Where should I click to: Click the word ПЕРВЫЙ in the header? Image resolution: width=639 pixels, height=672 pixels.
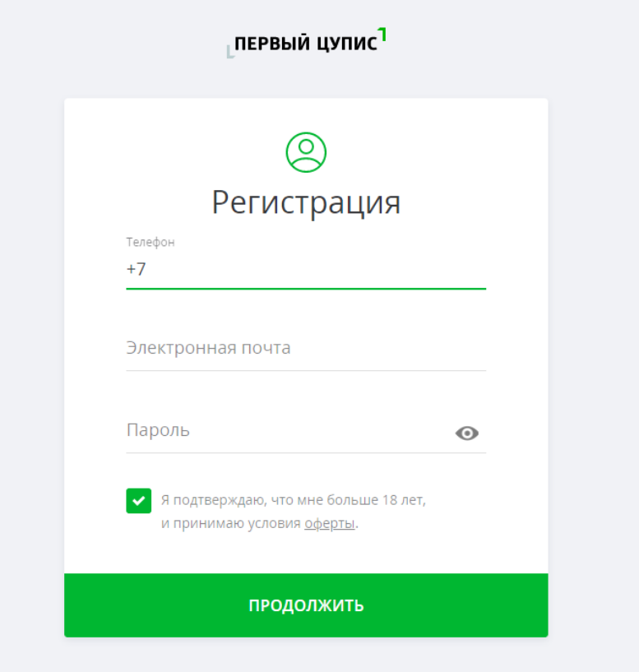[272, 44]
